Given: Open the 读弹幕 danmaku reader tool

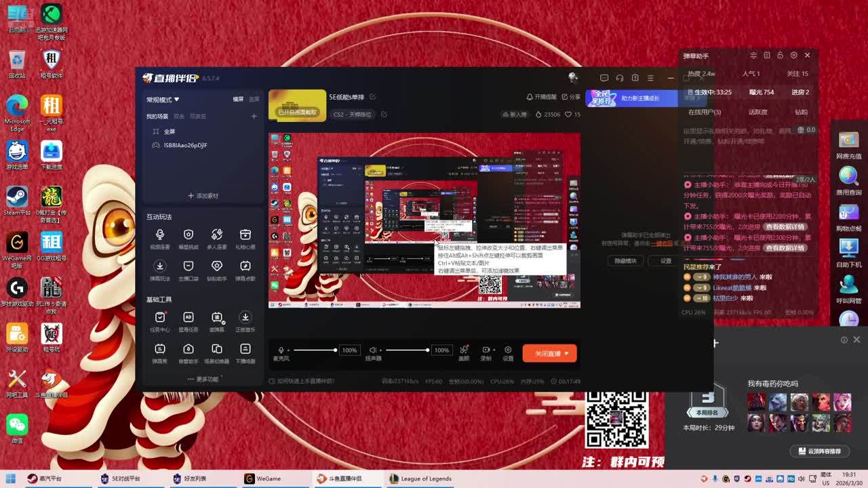Looking at the screenshot, I should (217, 321).
